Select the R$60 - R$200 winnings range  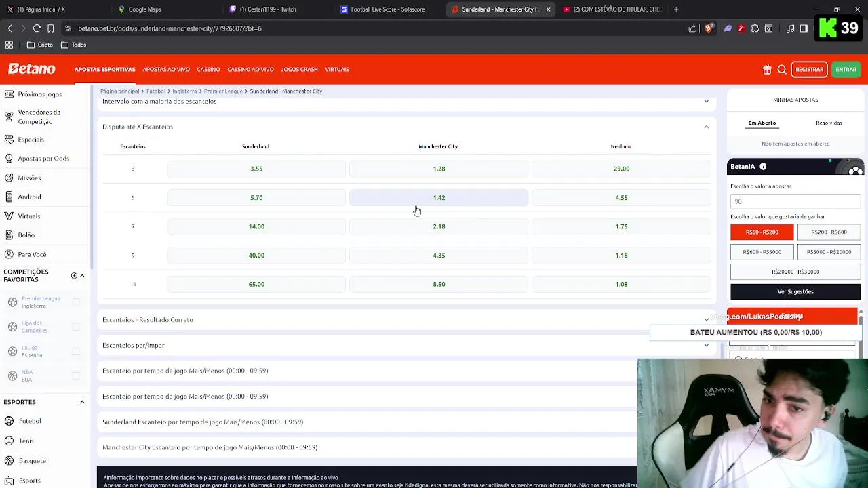click(x=762, y=232)
